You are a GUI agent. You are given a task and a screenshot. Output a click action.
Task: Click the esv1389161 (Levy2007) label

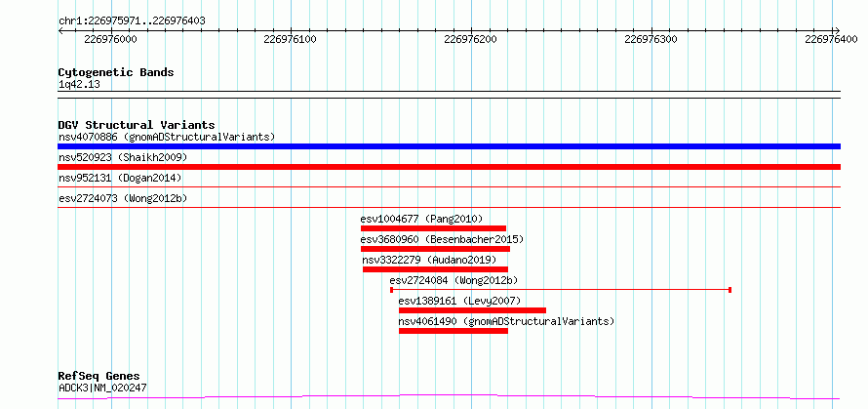coord(460,301)
